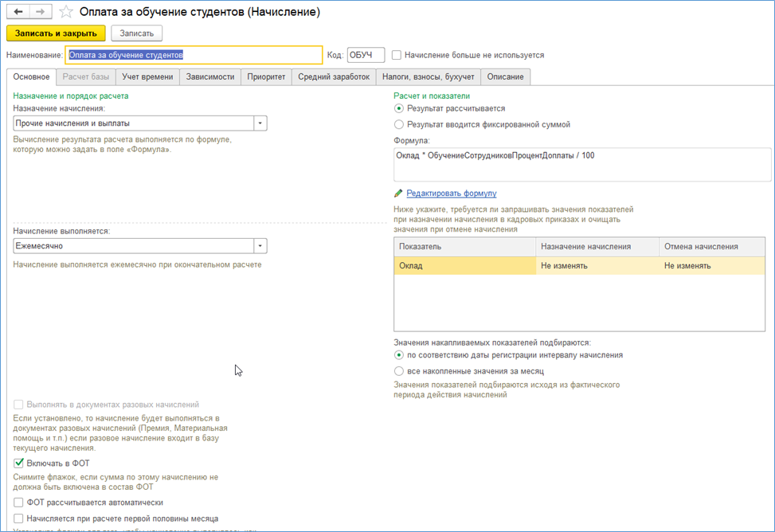775x532 pixels.
Task: Open the 'Налоги, взносы, бухучет' tab
Action: tap(429, 76)
